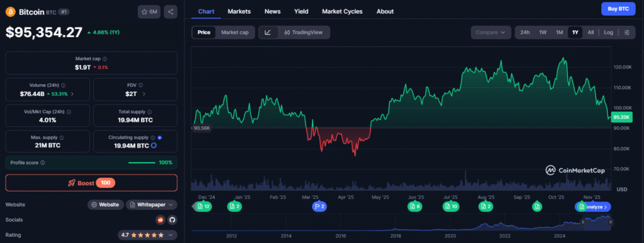This screenshot has height=243, width=644.
Task: Click the 4.01% Vol/Mkt Cap value
Action: pos(48,120)
